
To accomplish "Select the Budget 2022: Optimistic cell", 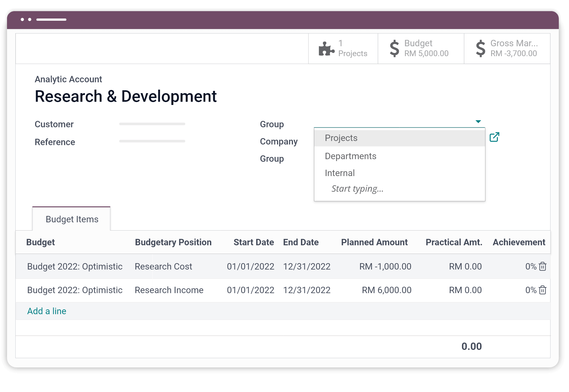I will pos(75,266).
